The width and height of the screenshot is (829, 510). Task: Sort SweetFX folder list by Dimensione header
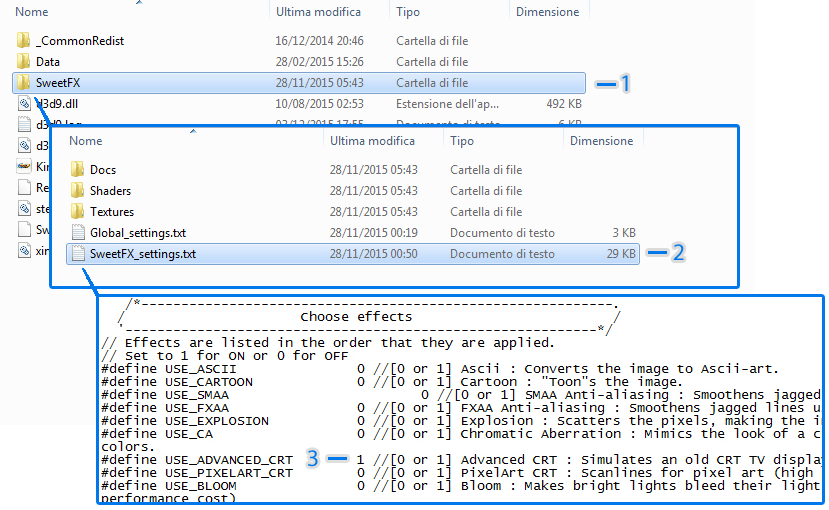(601, 141)
